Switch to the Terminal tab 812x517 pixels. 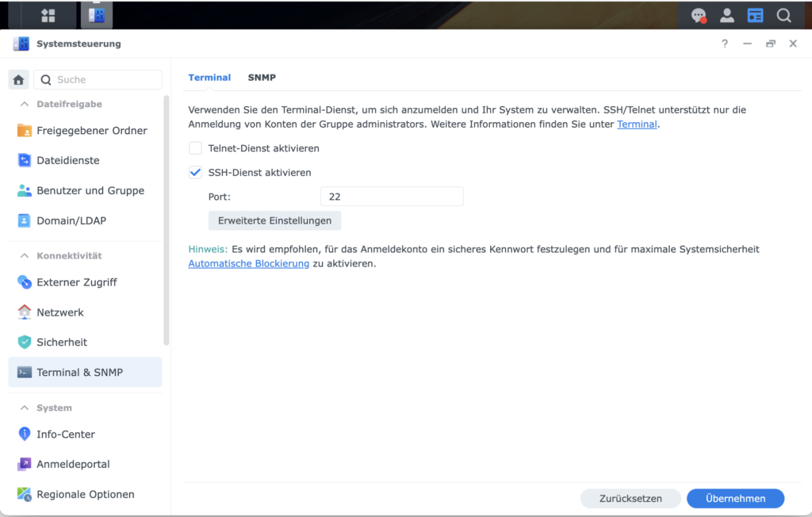tap(209, 77)
